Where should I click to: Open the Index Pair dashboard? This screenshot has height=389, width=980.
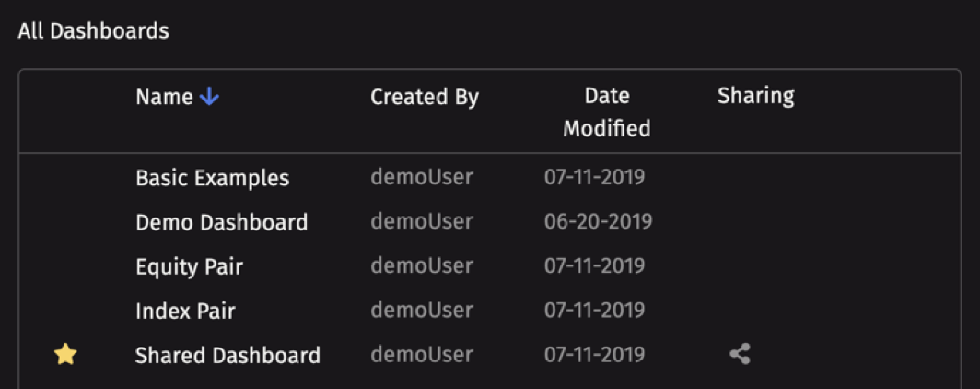pos(186,311)
